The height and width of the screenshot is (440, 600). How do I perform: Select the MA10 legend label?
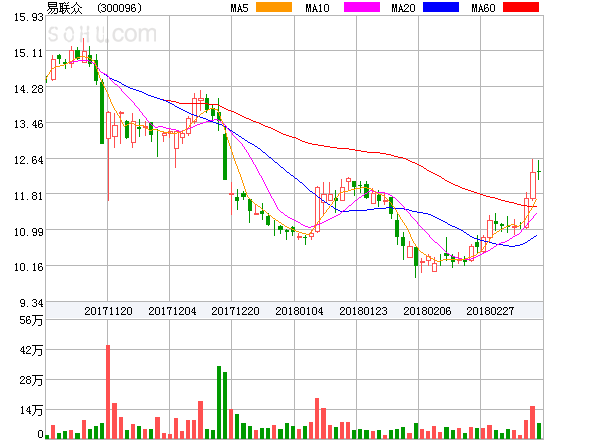pyautogui.click(x=317, y=8)
